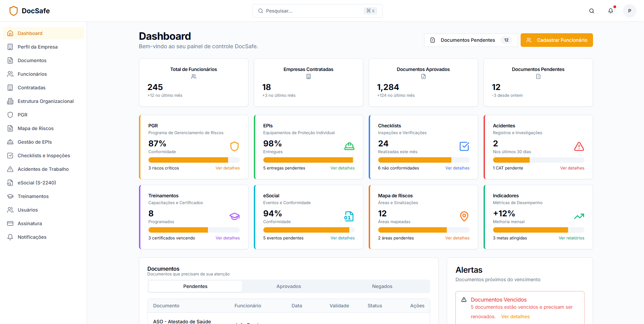Open Checklists e Inspeções in sidebar
This screenshot has height=324, width=644.
43,156
